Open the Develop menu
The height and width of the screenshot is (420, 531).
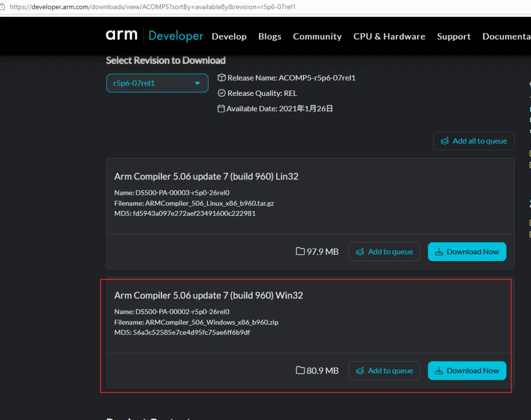click(x=229, y=36)
